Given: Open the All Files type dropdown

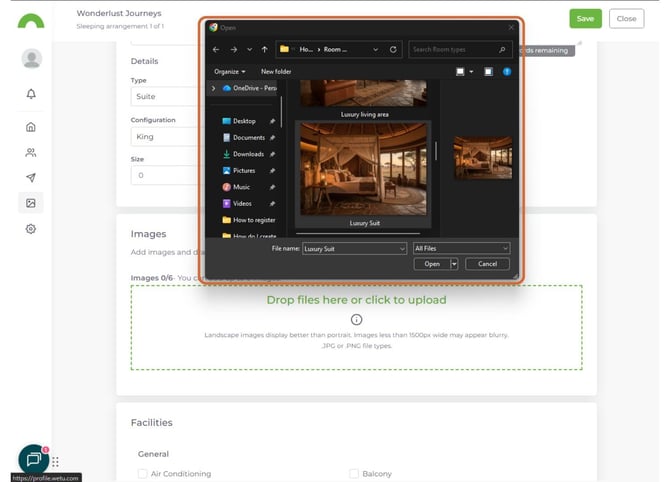Looking at the screenshot, I should tap(461, 248).
